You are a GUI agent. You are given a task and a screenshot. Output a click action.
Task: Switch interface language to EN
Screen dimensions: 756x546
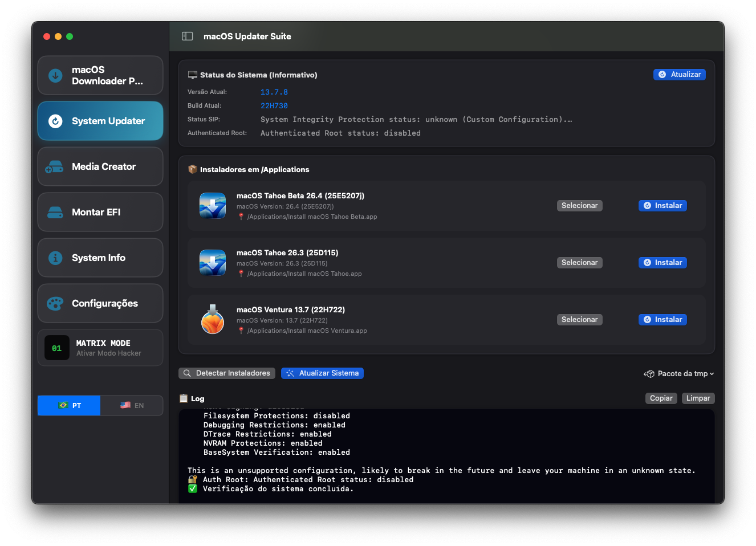132,405
